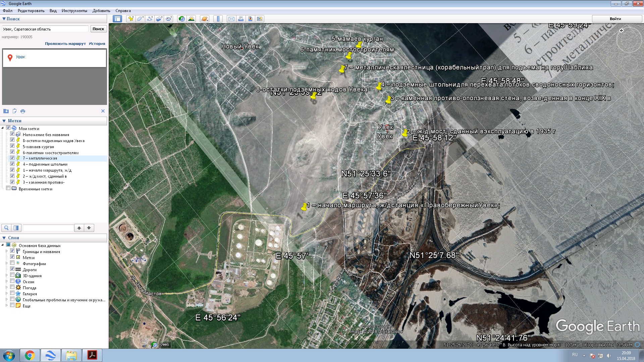
Task: Uncheck the 5-мамаев курган placemark checkbox
Action: [x=12, y=146]
